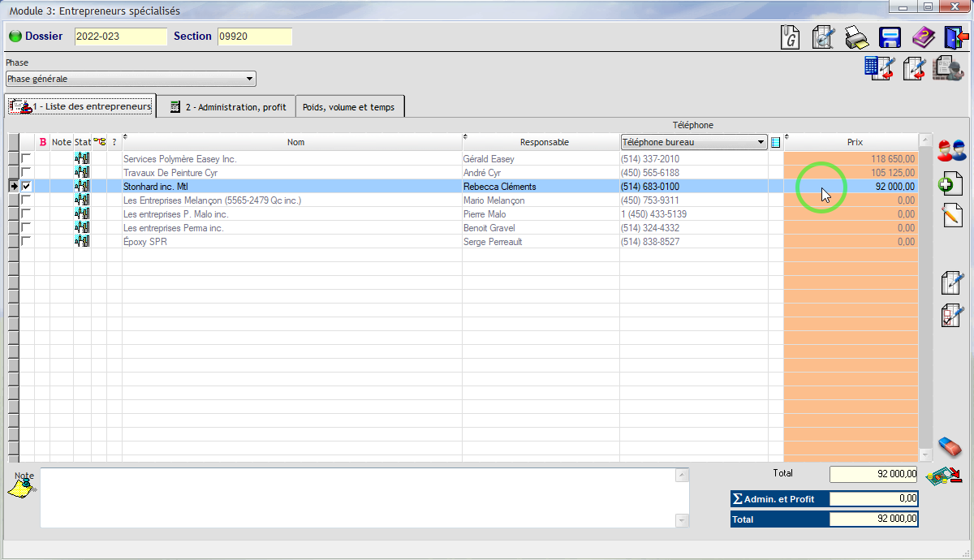Click the pencil edit document icon

[950, 215]
